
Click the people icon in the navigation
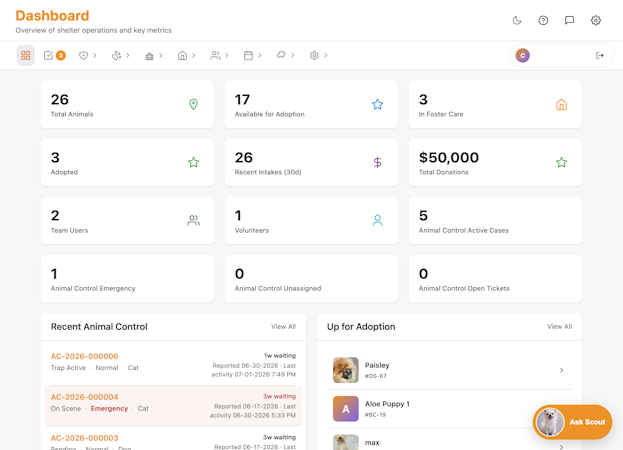pos(215,56)
